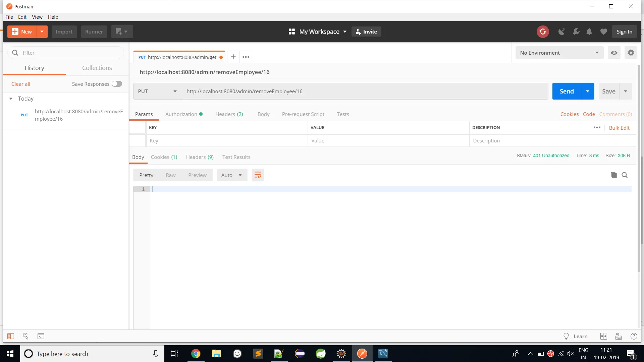Image resolution: width=644 pixels, height=362 pixels.
Task: Open the PUT method dropdown
Action: (x=157, y=91)
